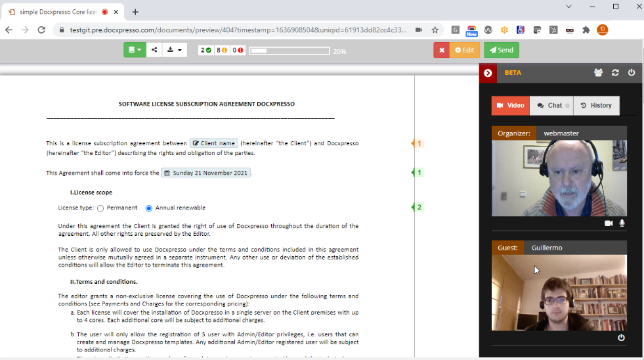Screen dimensions: 644x360
Task: Reload the browser page
Action: pyautogui.click(x=41, y=30)
